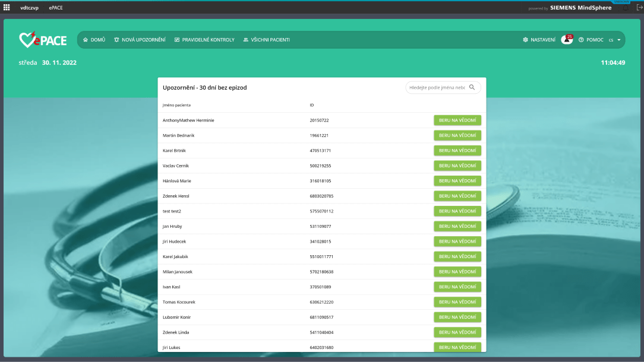Open the notifications bell with badge 25
The width and height of the screenshot is (644, 362).
point(567,40)
